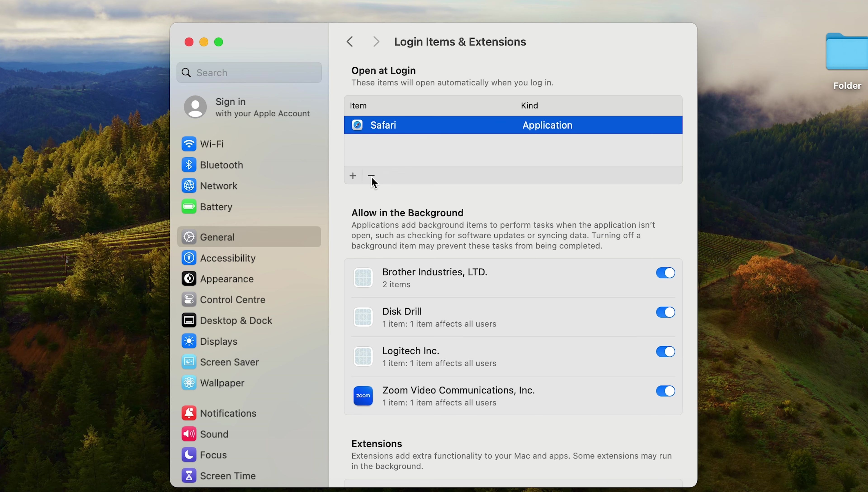This screenshot has width=868, height=492.
Task: Open the Appearance icon
Action: (x=189, y=279)
